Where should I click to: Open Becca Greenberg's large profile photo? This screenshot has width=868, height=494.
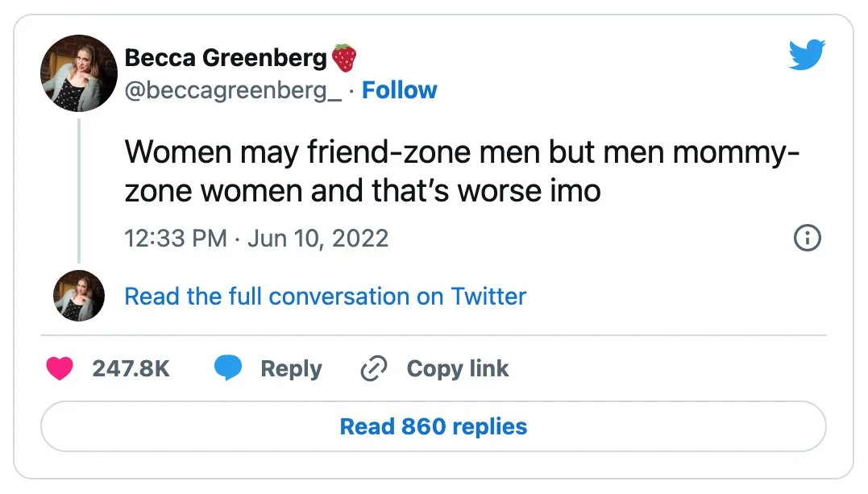coord(79,73)
